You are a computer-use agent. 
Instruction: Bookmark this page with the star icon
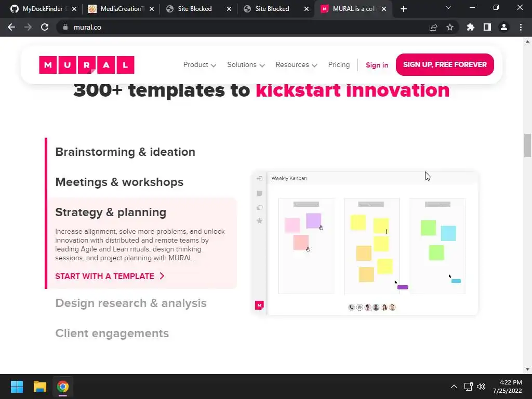(x=450, y=27)
